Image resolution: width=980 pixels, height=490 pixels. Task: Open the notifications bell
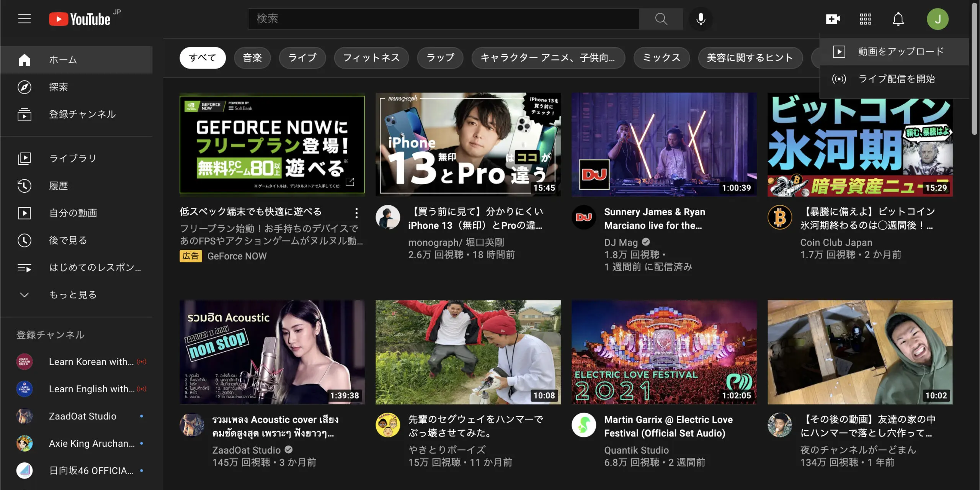tap(898, 19)
